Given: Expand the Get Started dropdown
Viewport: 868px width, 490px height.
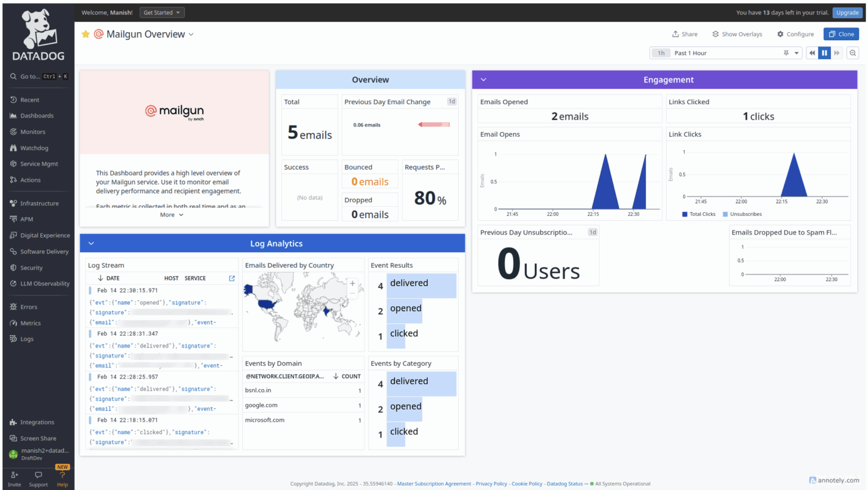Looking at the screenshot, I should click(x=162, y=12).
